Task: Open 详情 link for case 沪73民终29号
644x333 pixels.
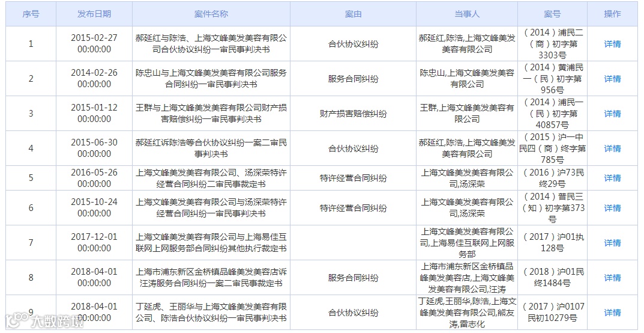Action: pyautogui.click(x=612, y=178)
